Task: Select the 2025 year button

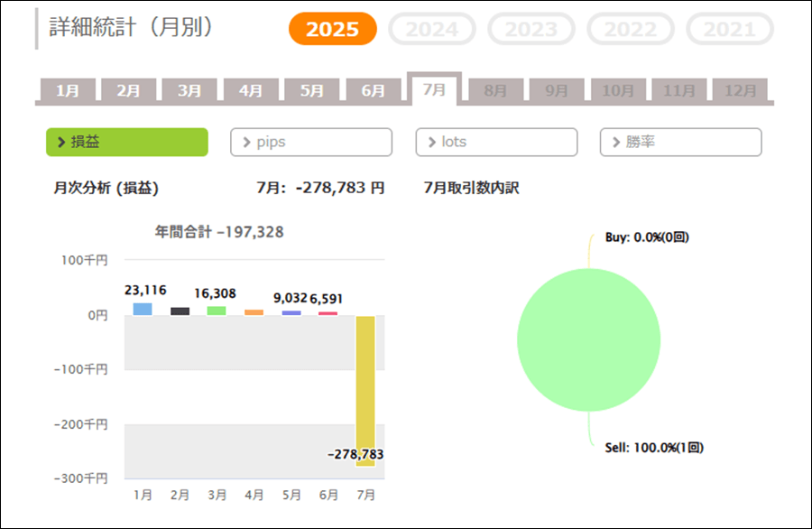Action: pyautogui.click(x=332, y=29)
